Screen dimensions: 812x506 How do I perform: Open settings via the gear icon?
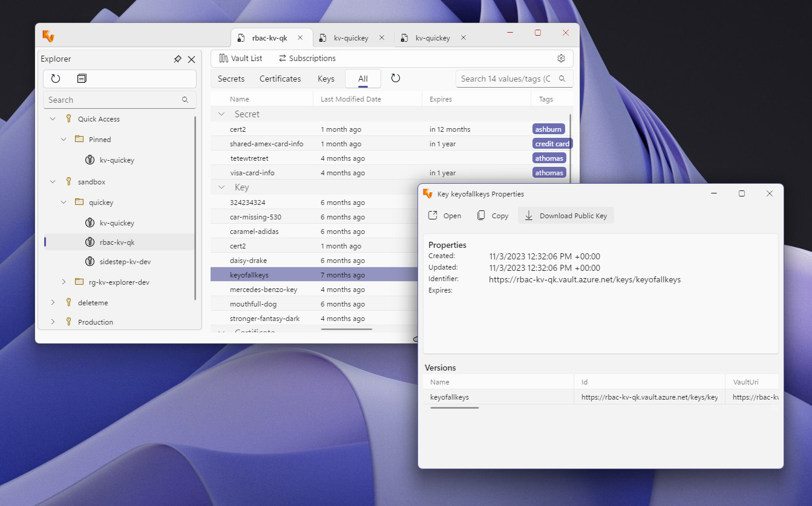point(561,59)
